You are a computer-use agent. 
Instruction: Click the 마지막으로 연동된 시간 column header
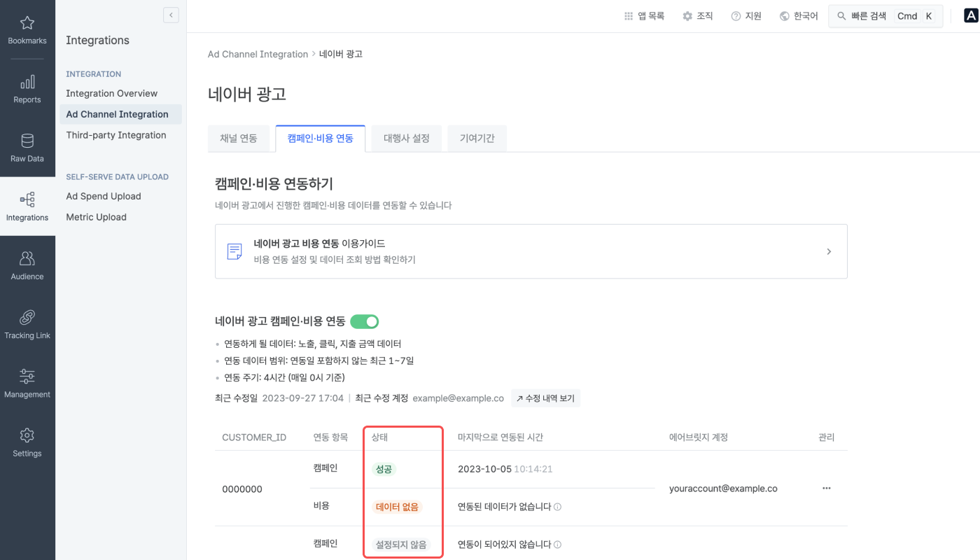click(x=500, y=437)
